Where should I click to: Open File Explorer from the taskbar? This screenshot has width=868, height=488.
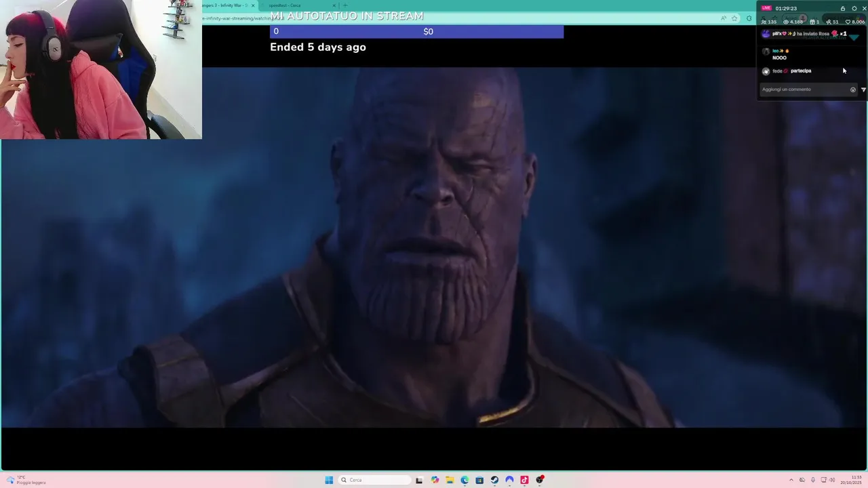point(450,480)
